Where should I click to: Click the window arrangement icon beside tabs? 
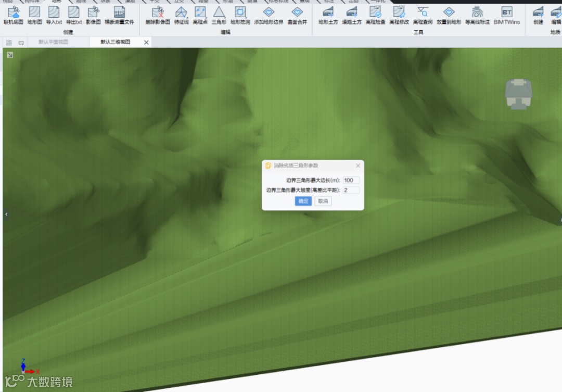pos(21,43)
